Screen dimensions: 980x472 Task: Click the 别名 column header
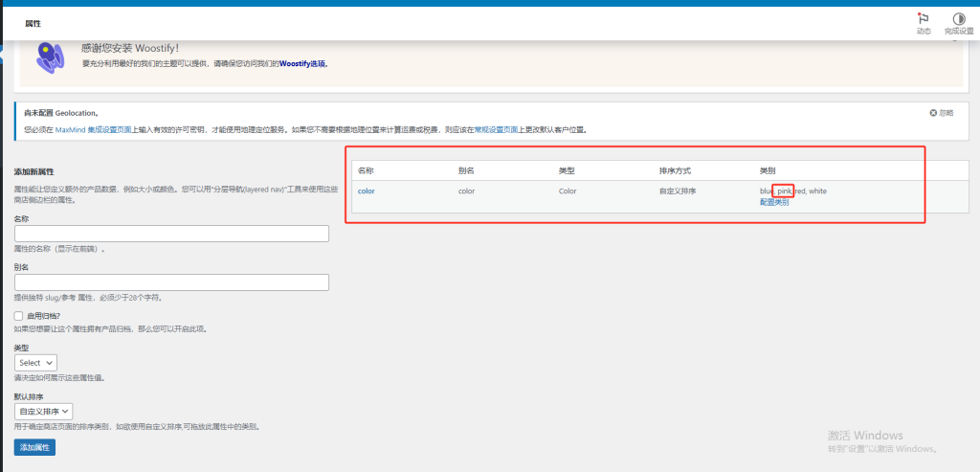click(x=466, y=170)
